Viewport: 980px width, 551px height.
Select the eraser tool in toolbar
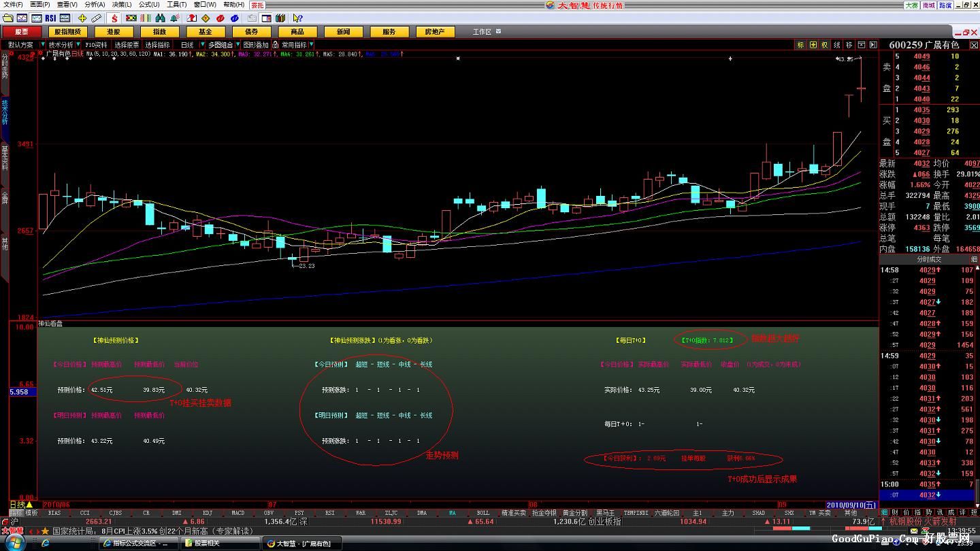click(97, 18)
